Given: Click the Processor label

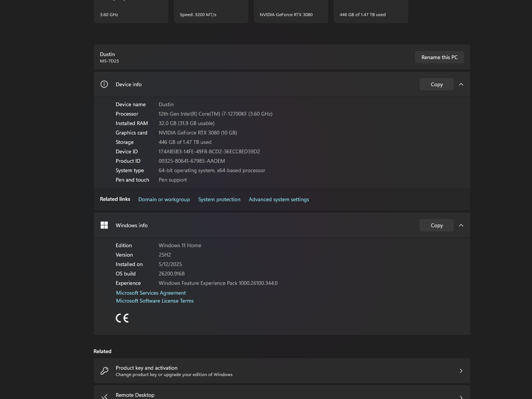Looking at the screenshot, I should coord(127,114).
